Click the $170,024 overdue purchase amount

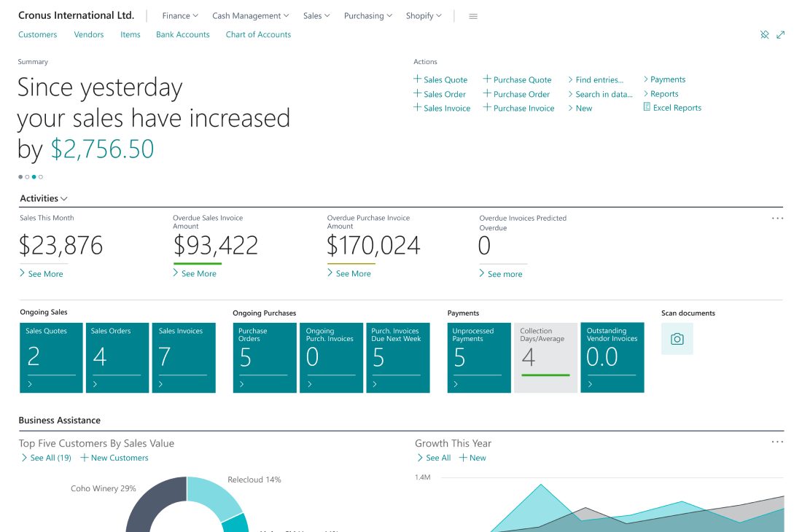(373, 246)
